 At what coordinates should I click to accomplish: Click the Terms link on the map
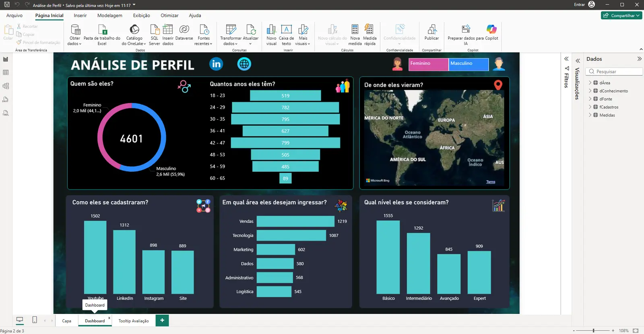coord(491,182)
